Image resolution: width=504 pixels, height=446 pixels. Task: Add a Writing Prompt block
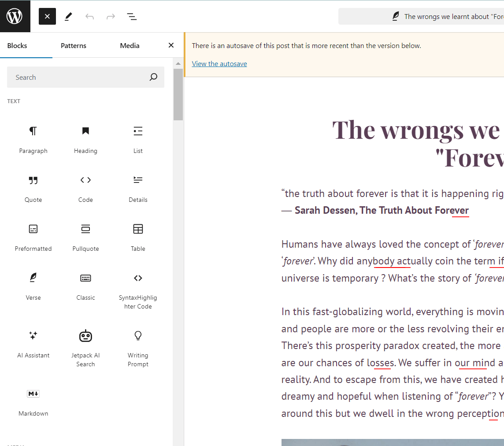pyautogui.click(x=138, y=347)
